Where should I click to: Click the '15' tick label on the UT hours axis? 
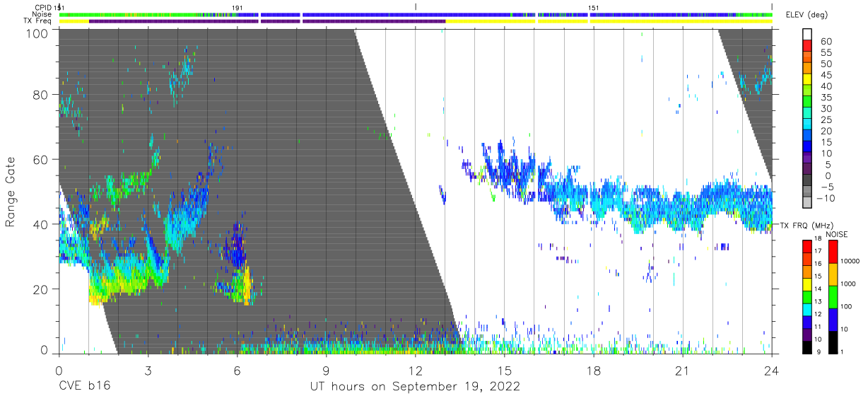point(504,371)
